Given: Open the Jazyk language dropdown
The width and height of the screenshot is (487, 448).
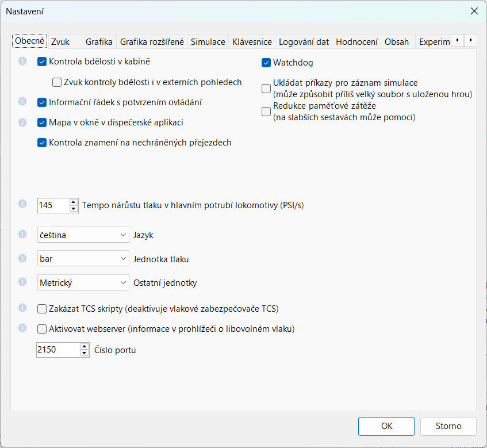Looking at the screenshot, I should (83, 235).
